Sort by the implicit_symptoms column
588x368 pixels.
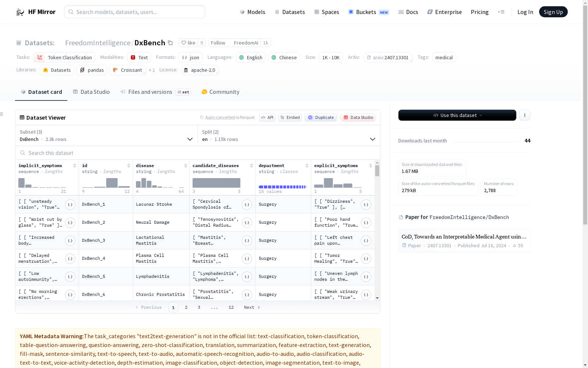click(x=75, y=166)
